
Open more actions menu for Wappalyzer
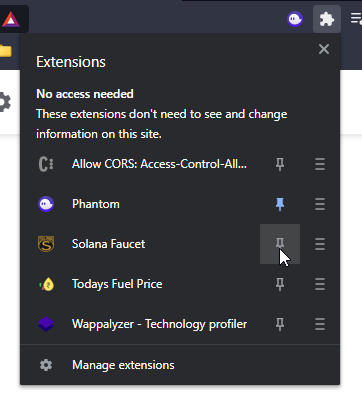[320, 324]
